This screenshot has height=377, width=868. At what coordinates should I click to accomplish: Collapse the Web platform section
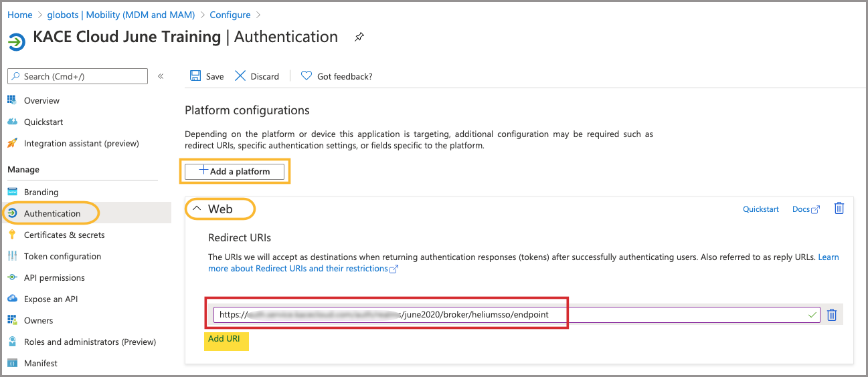pyautogui.click(x=197, y=209)
